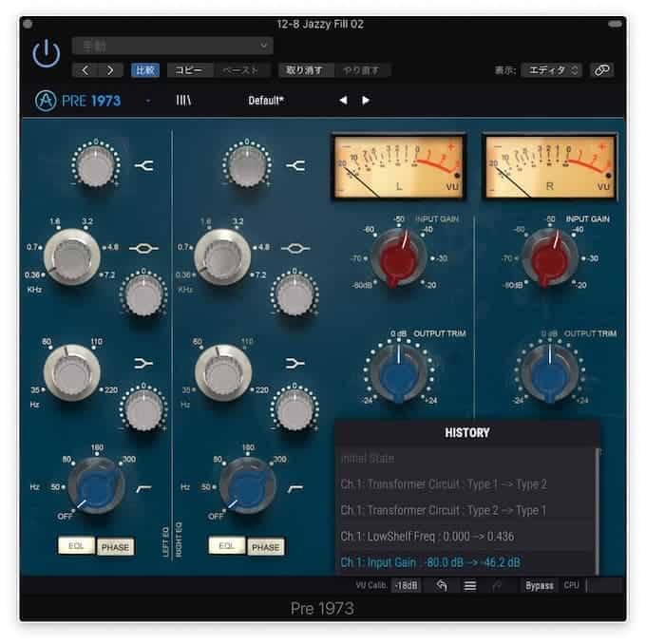Click the right channel INPUT GAIN red knob
Screen dimensions: 646x644
(549, 258)
